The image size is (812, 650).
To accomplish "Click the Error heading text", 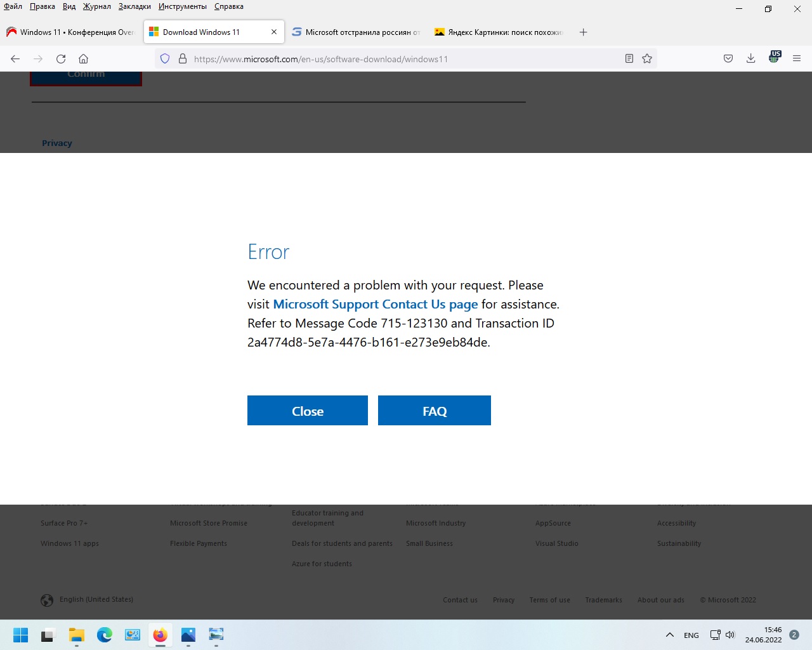I will (x=268, y=252).
